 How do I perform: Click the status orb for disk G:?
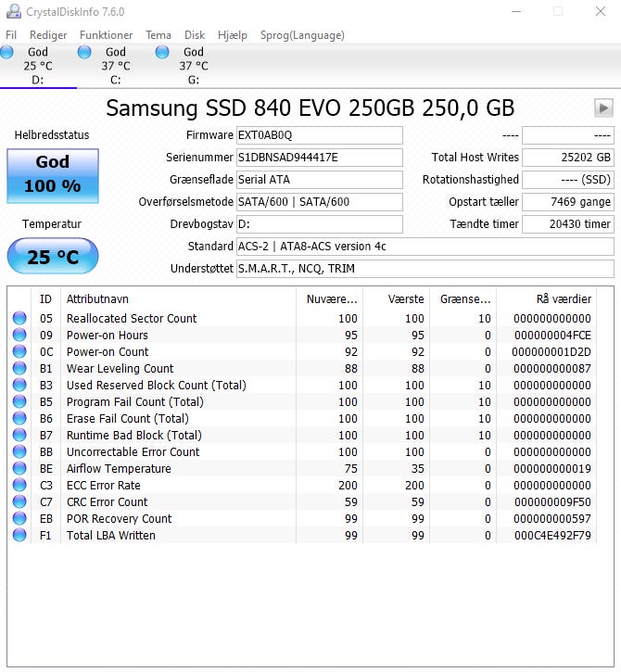coord(162,53)
